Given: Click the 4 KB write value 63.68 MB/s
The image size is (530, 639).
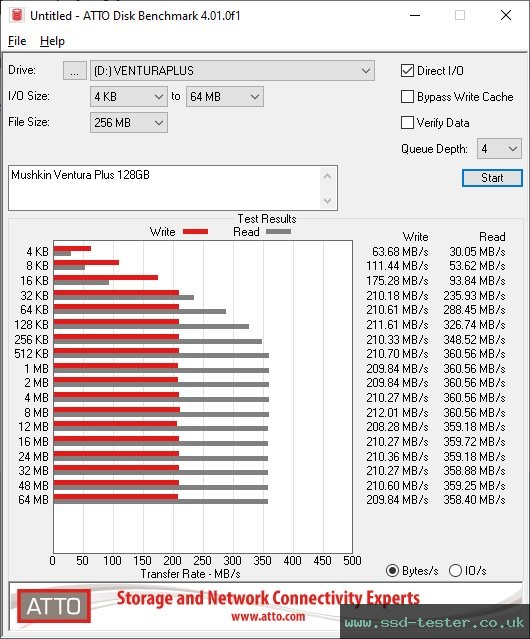Looking at the screenshot, I should tap(400, 252).
